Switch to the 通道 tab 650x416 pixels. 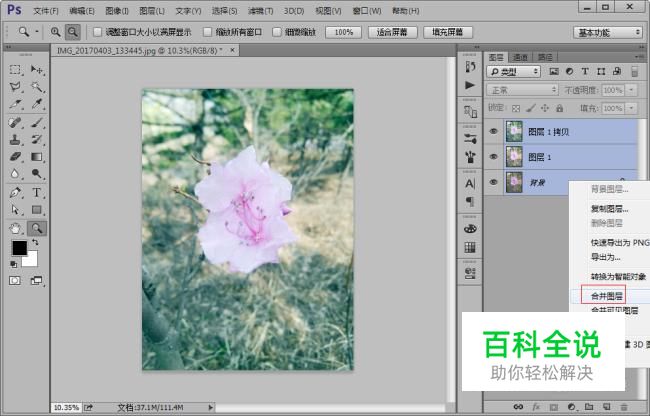pyautogui.click(x=521, y=57)
